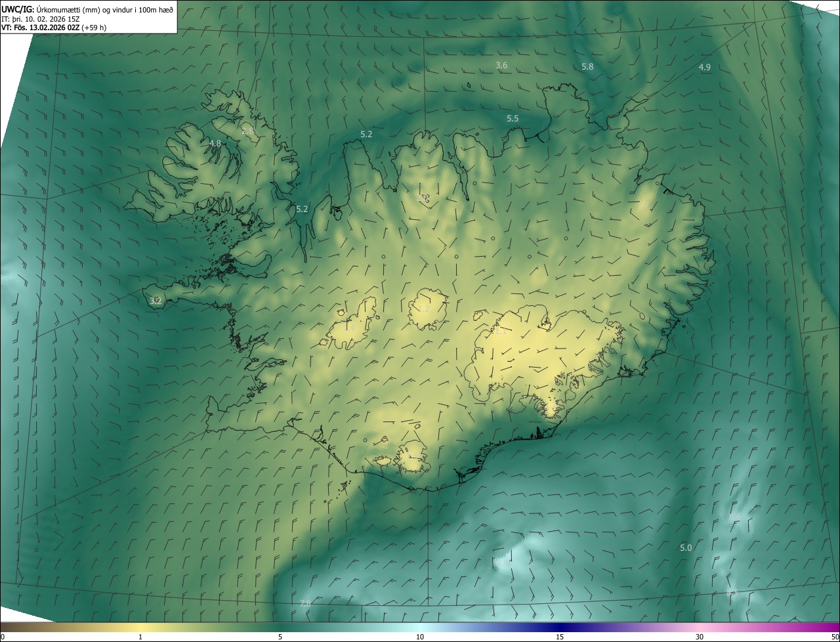
Task: Click the 5.5 value label
Action: coord(513,118)
